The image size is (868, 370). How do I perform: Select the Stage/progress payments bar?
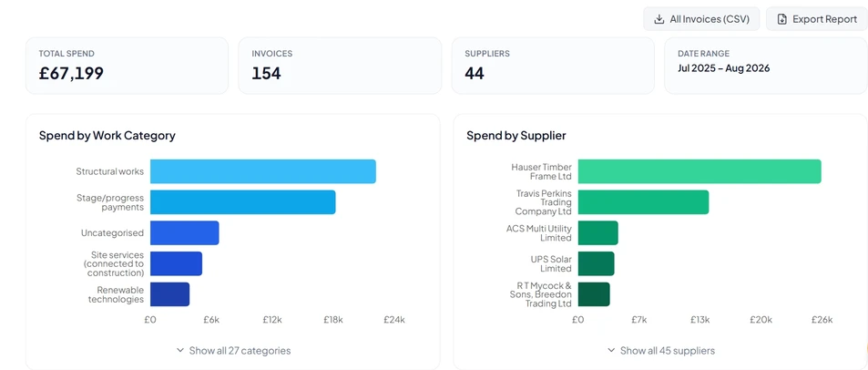pyautogui.click(x=242, y=202)
